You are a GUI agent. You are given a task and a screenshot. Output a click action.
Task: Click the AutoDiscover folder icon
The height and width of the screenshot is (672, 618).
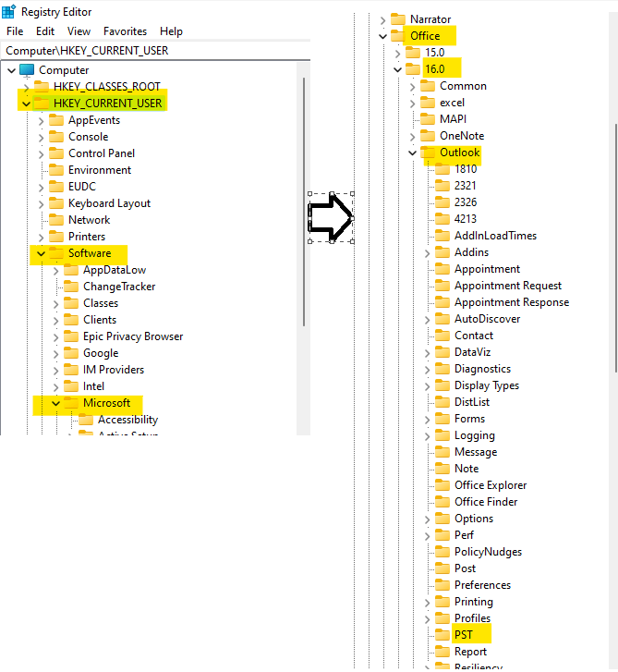[442, 318]
